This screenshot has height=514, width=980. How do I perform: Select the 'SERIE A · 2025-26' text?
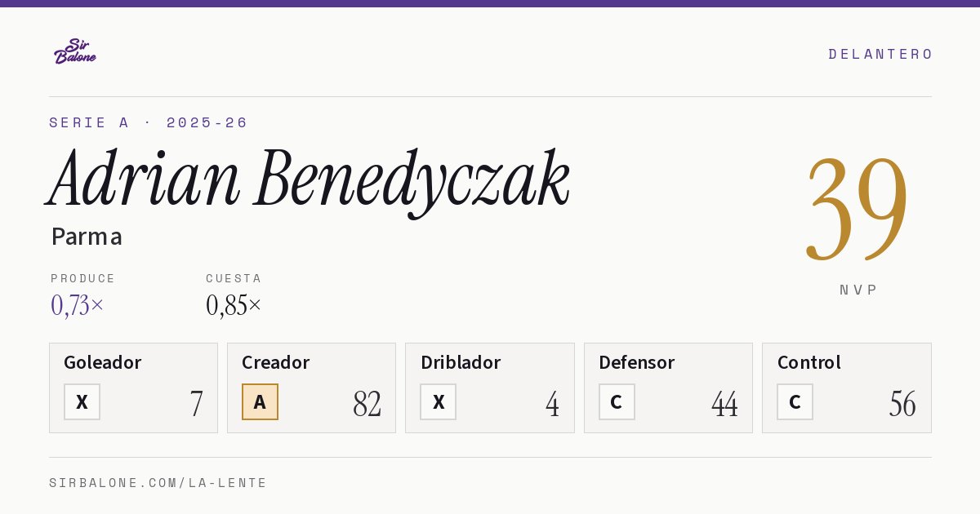tap(148, 122)
